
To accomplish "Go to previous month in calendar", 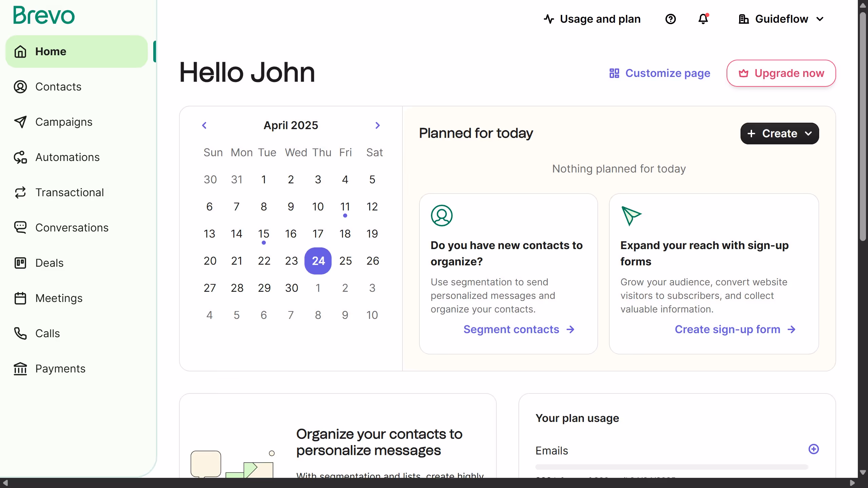I will [204, 125].
